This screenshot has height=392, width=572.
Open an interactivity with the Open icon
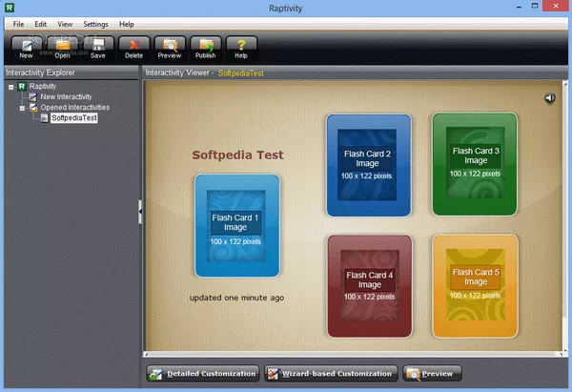tap(63, 47)
